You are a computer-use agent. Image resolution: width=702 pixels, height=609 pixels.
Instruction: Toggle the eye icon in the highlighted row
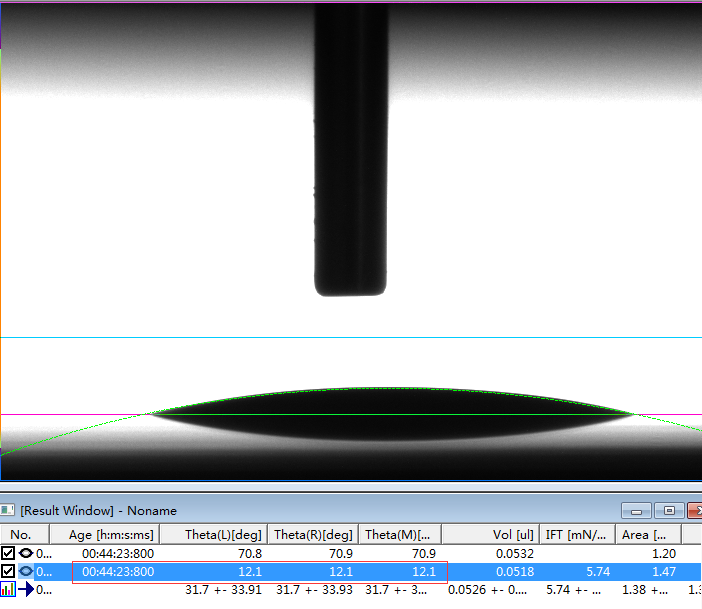(26, 571)
